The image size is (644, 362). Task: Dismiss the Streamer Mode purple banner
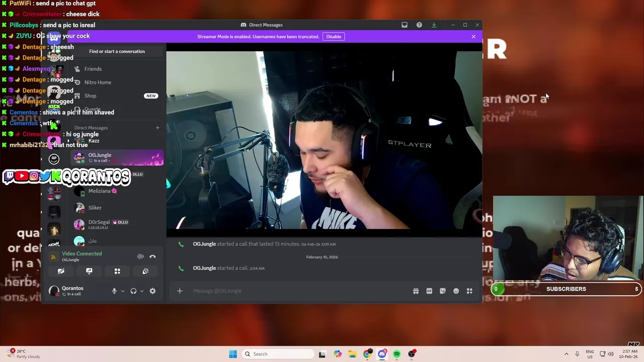[473, 36]
